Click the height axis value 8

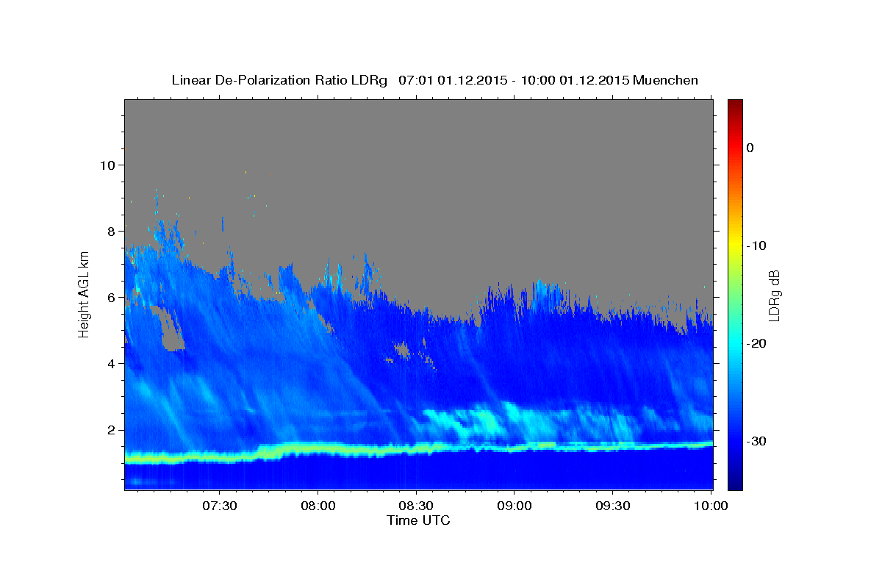pyautogui.click(x=111, y=231)
